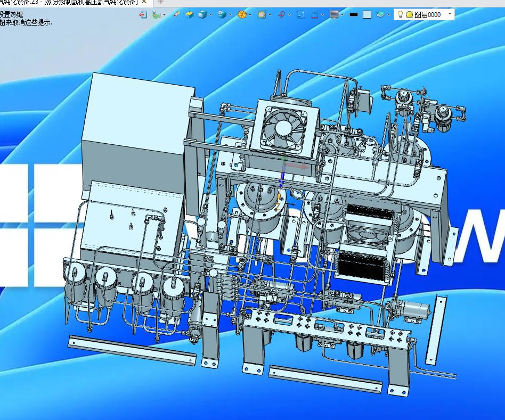
Task: Click the blue 3D cube display icon
Action: tap(202, 14)
